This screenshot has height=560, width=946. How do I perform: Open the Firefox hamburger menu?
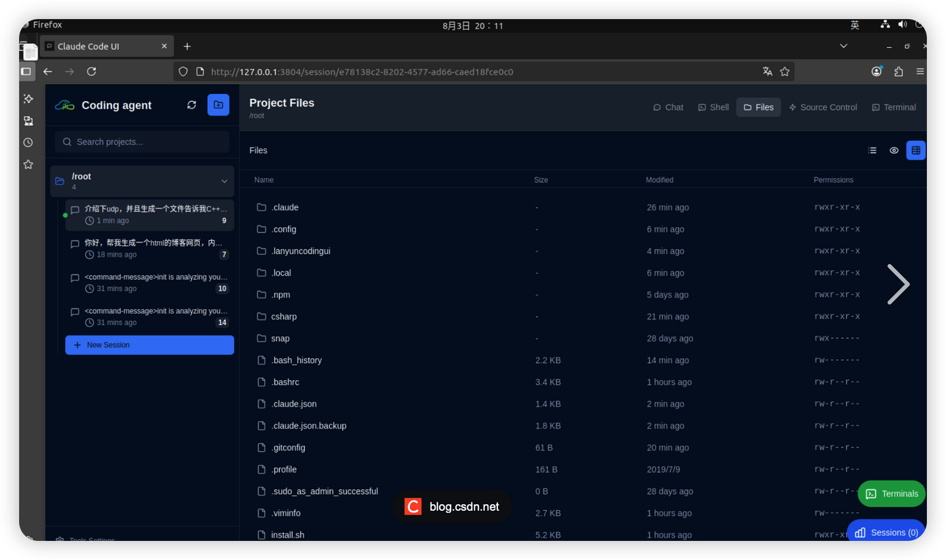(x=920, y=72)
